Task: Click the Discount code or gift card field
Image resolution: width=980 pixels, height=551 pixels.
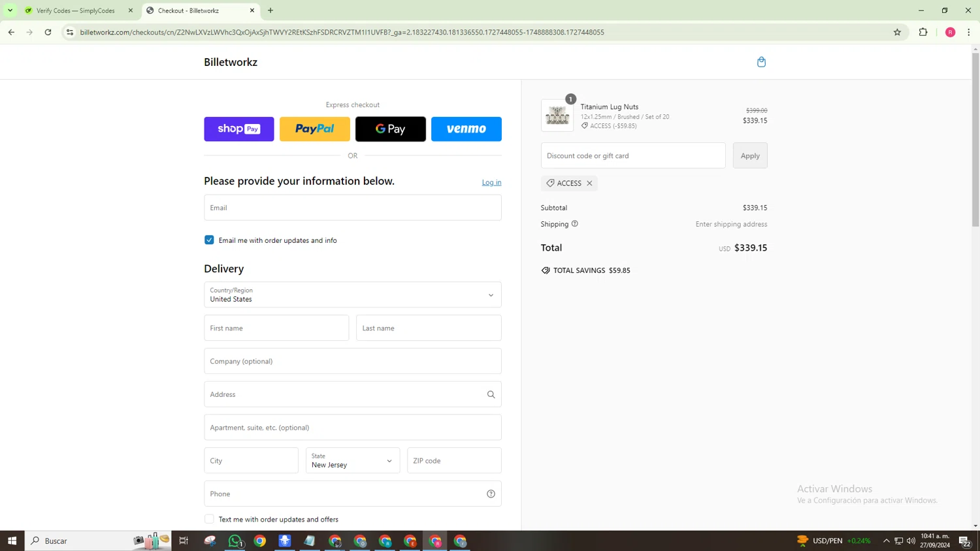Action: (633, 155)
